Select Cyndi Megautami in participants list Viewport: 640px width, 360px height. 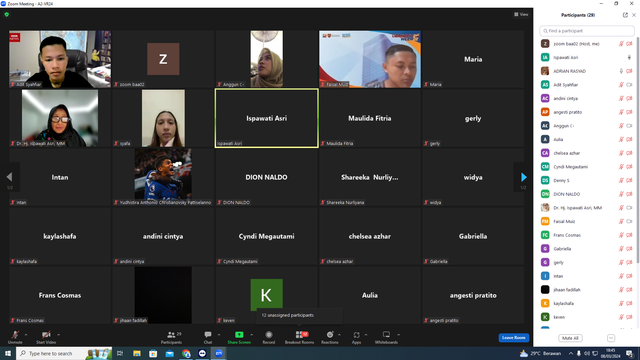587,167
